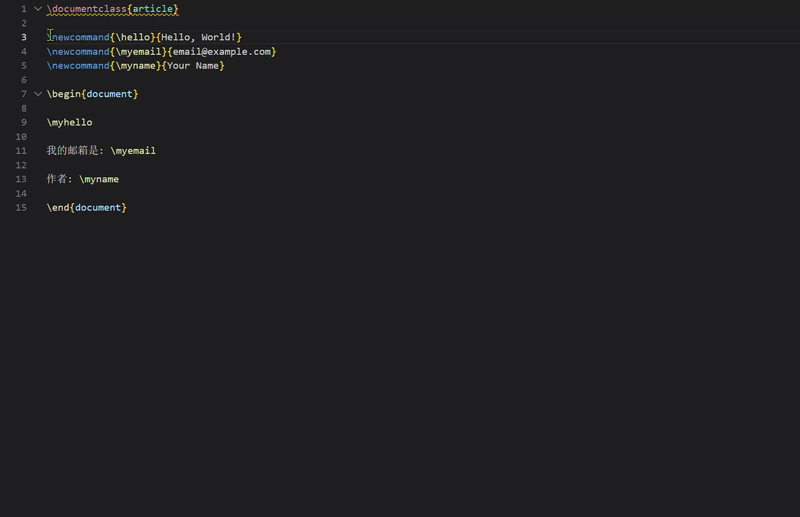The height and width of the screenshot is (517, 800).
Task: Click the \hello macro name
Action: [133, 37]
